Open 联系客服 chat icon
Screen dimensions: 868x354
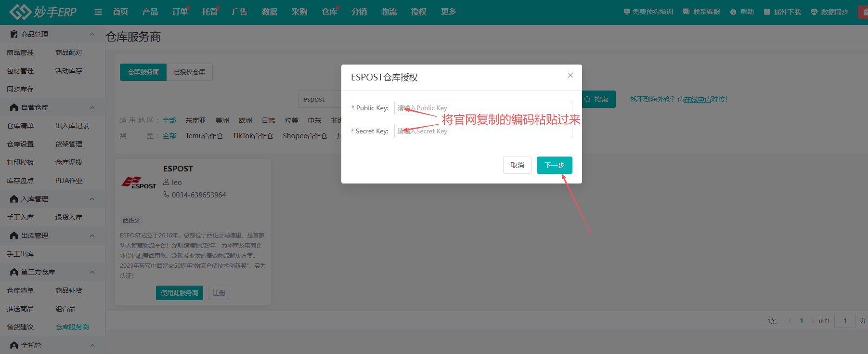coord(686,12)
